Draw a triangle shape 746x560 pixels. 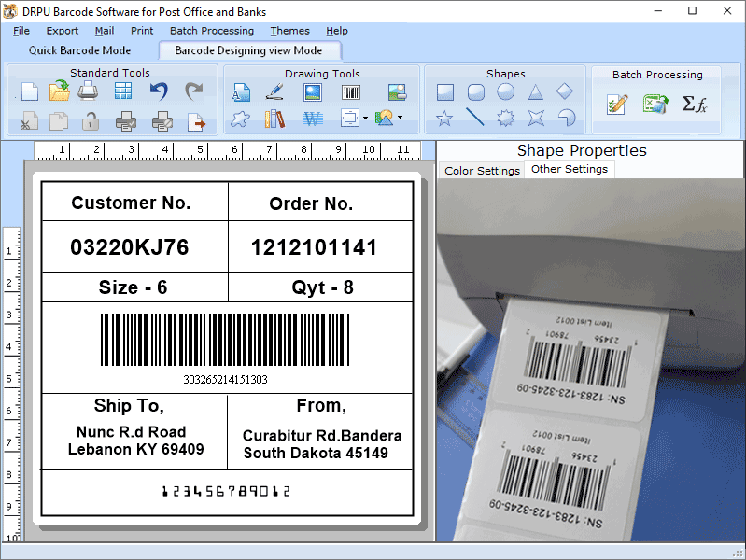click(x=536, y=91)
